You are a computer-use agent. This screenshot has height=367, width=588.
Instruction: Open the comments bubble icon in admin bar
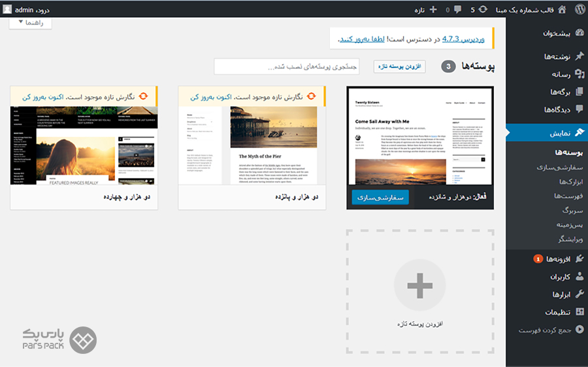point(457,9)
